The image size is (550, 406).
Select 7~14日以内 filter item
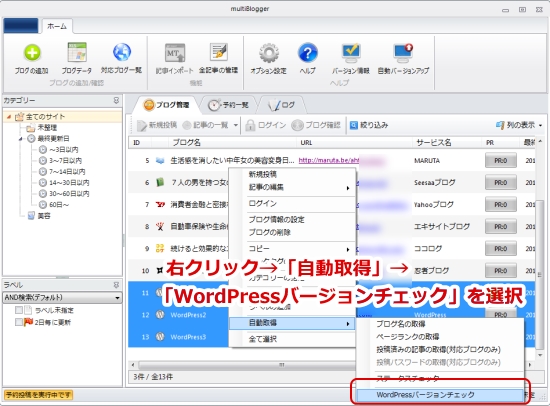(67, 172)
